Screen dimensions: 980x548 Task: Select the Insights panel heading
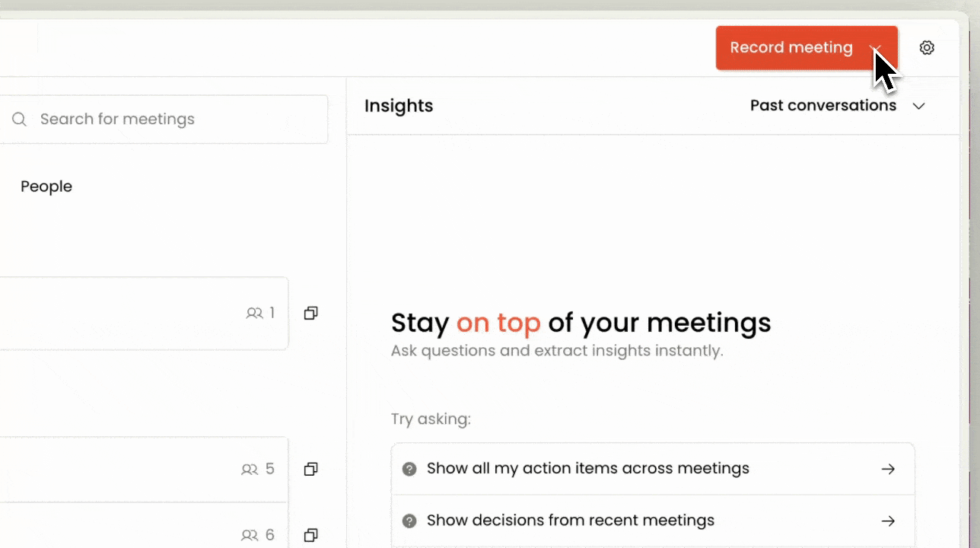[x=399, y=106]
